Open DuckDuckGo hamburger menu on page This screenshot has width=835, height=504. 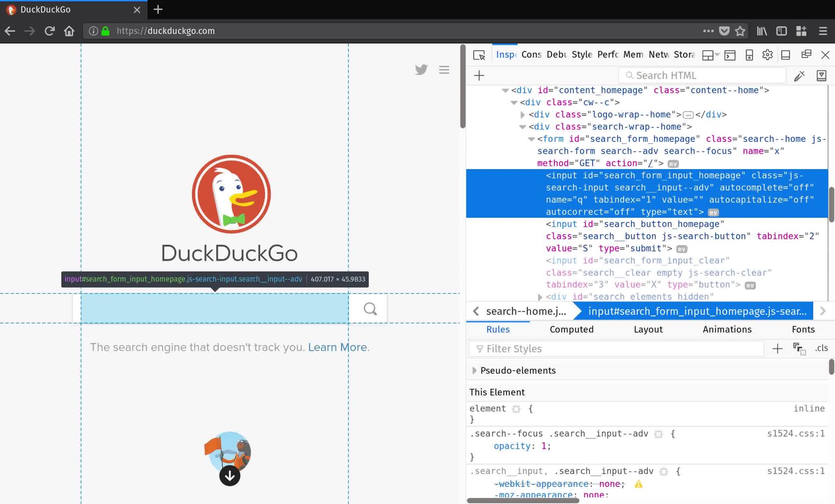[444, 70]
